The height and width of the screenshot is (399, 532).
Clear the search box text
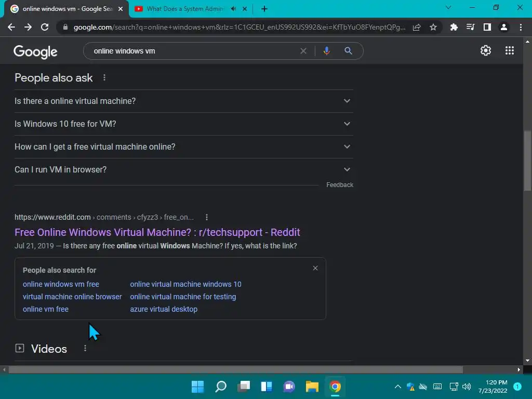[303, 51]
